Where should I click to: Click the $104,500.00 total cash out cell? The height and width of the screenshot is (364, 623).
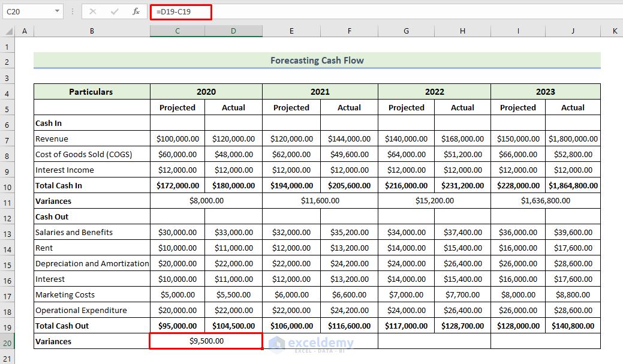[x=234, y=326]
